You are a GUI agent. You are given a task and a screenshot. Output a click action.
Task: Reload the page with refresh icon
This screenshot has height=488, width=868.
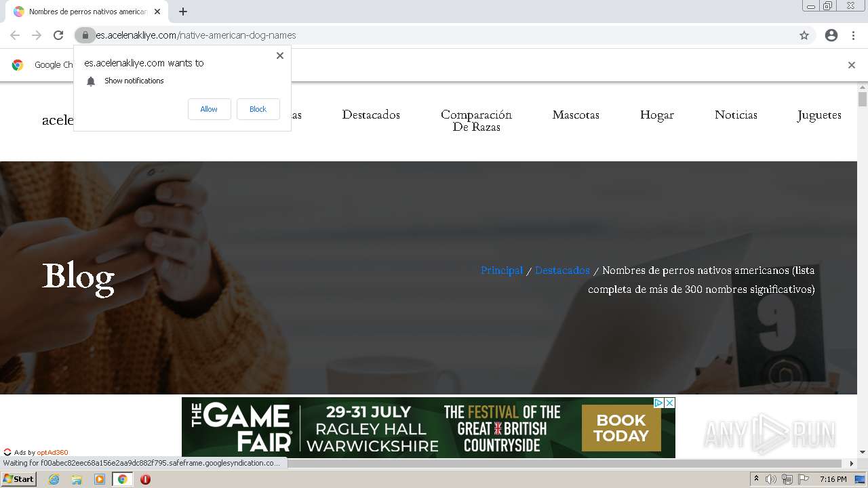(x=58, y=35)
